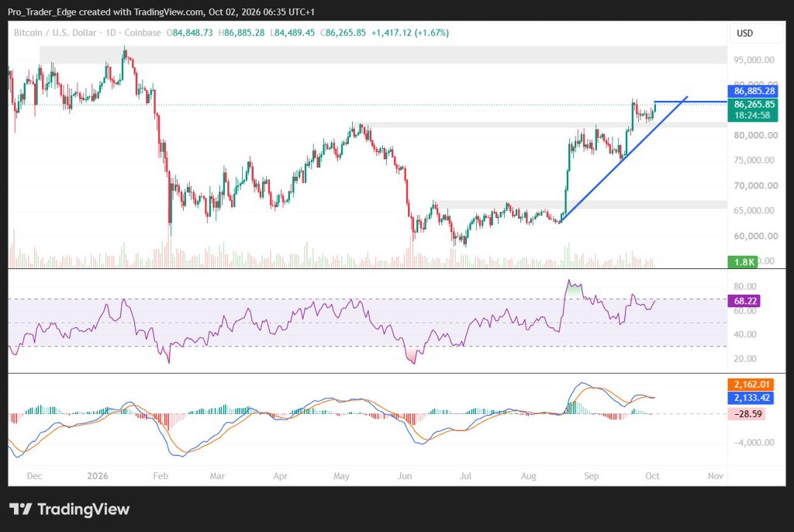The width and height of the screenshot is (794, 532).
Task: Click the Jun label on time axis
Action: 405,475
